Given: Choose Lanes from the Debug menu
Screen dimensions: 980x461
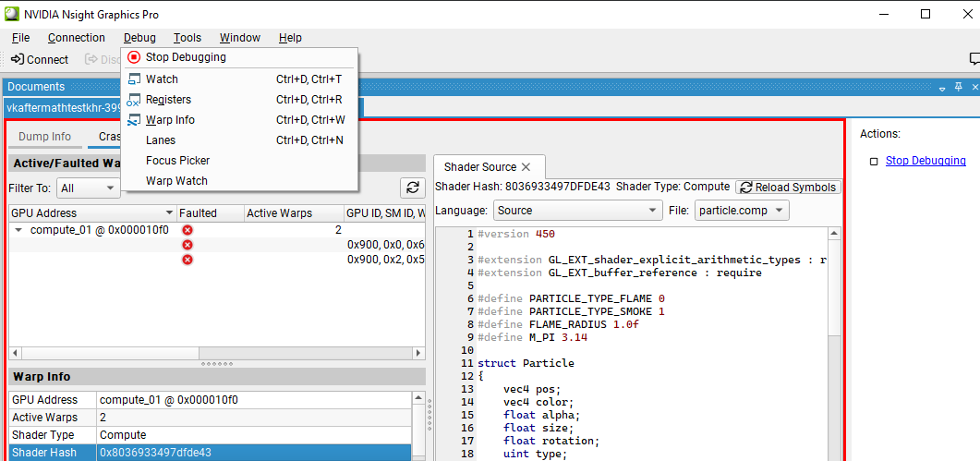Looking at the screenshot, I should tap(239, 140).
